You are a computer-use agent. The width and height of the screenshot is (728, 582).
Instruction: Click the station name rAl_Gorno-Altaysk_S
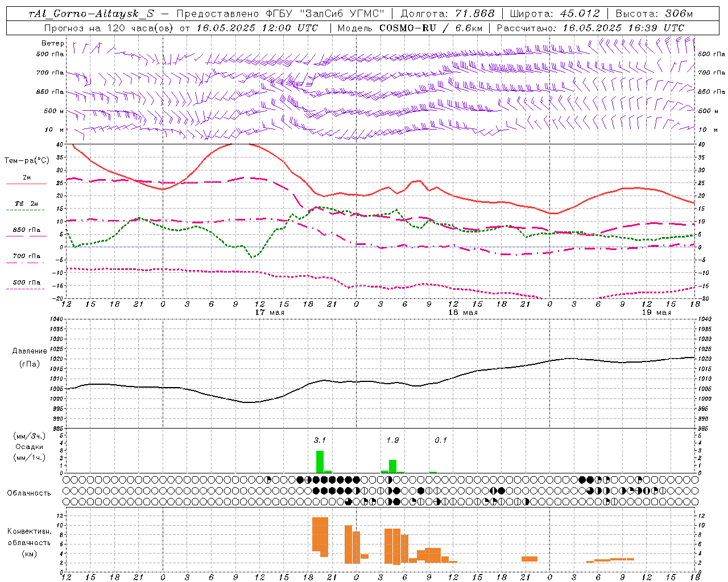pos(91,14)
